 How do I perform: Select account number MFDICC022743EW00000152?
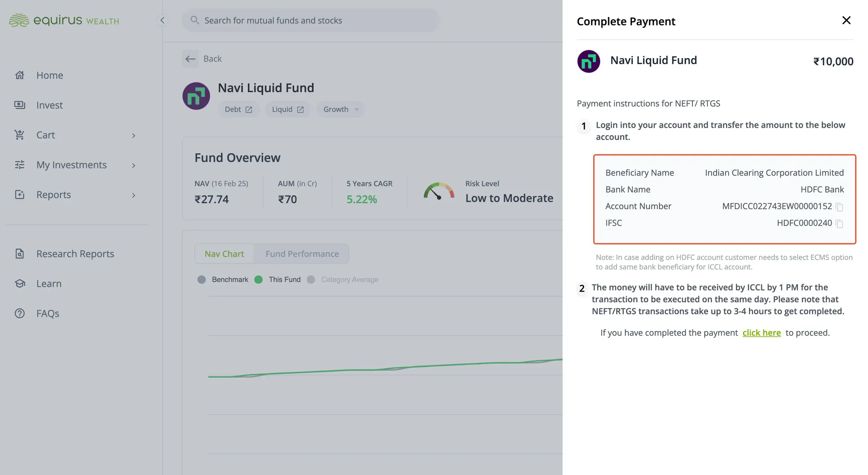tap(777, 206)
